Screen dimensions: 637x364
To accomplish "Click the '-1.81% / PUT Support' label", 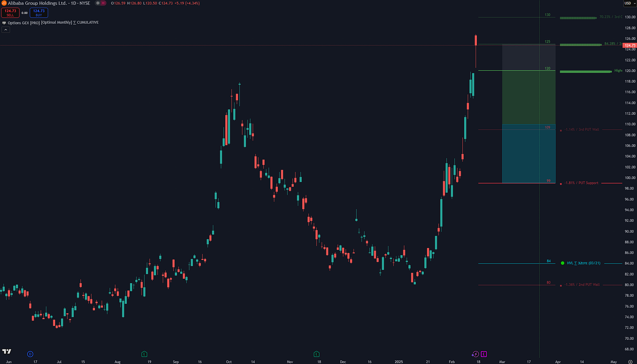I will point(581,183).
